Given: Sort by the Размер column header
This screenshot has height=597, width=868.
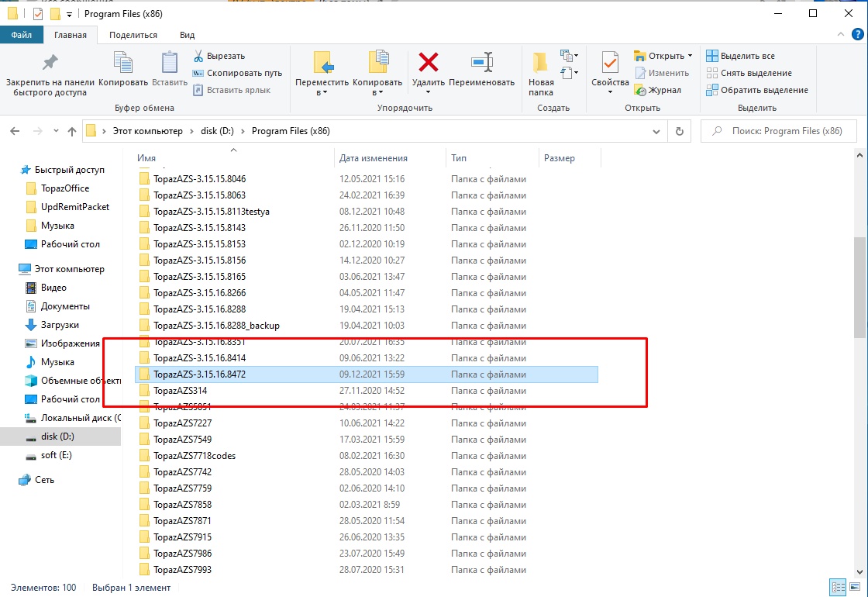Looking at the screenshot, I should coord(569,158).
